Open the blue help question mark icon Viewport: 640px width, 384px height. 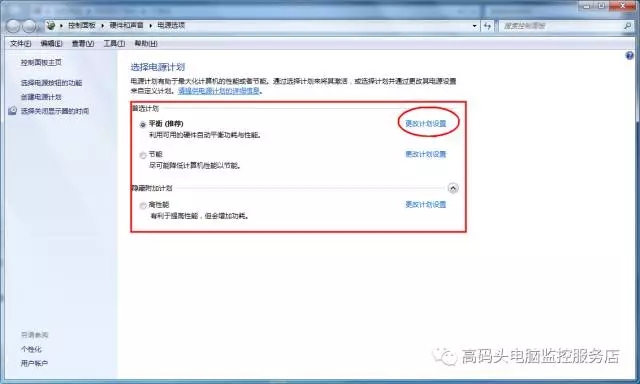(x=629, y=55)
